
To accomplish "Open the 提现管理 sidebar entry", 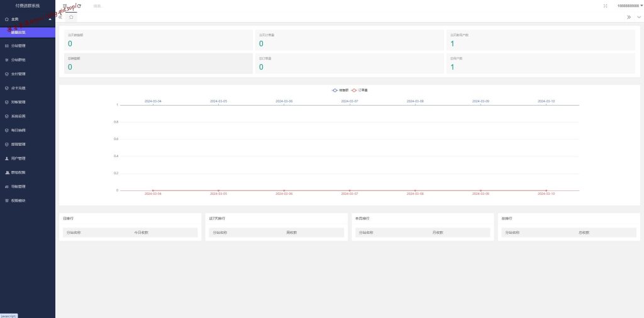I will coord(18,145).
